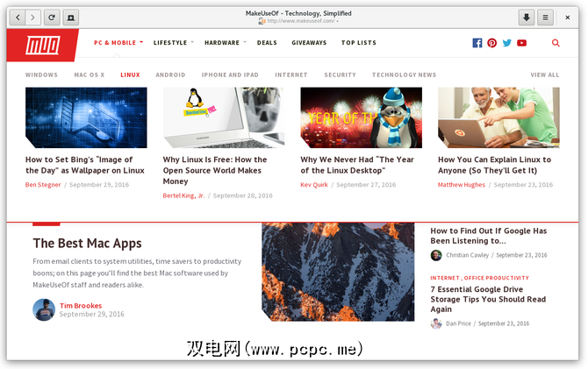588x369 pixels.
Task: Select the Android submenu tab
Action: pyautogui.click(x=170, y=75)
